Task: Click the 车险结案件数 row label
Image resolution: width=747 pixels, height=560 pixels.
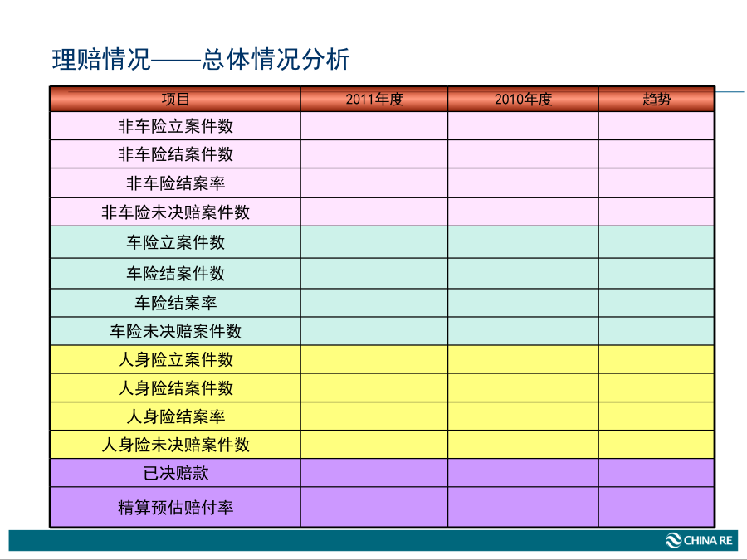Action: click(x=175, y=274)
